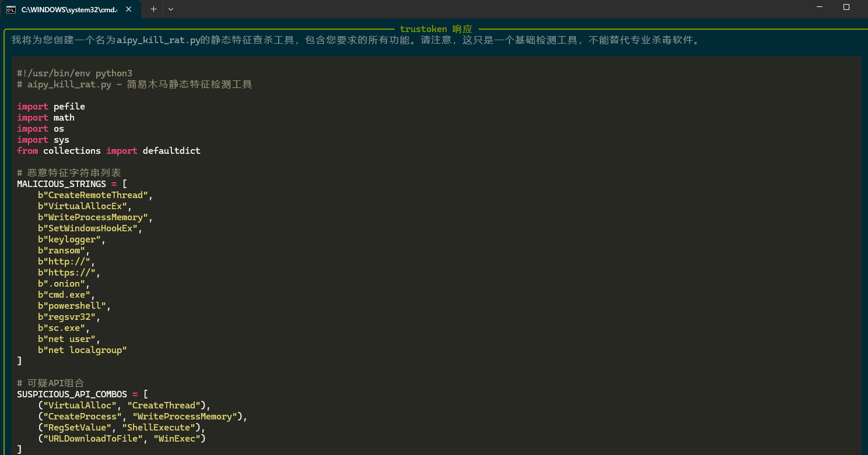This screenshot has height=455, width=868.
Task: Click the import pefile line
Action: [51, 107]
